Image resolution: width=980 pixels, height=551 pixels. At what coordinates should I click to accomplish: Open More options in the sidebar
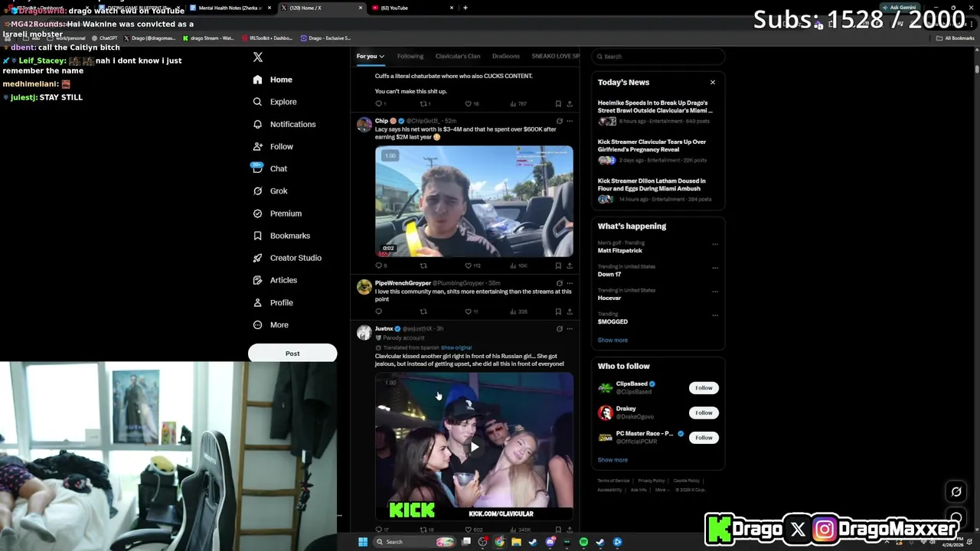(x=271, y=324)
